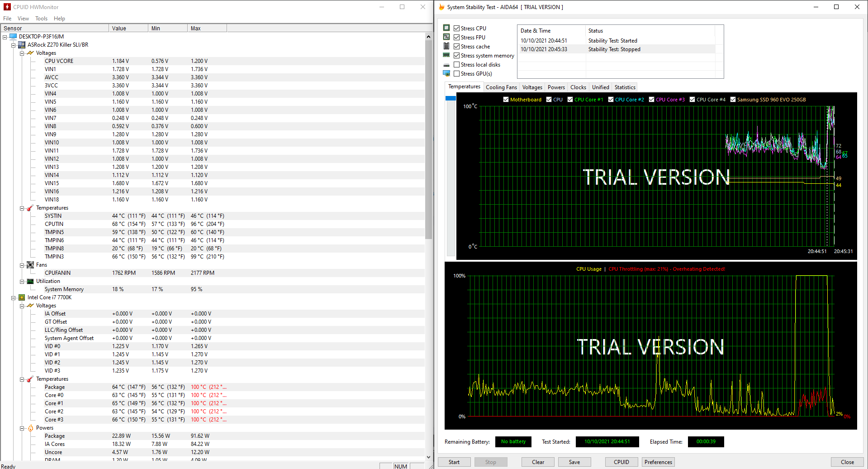
Task: Click the Stress CPU chip icon
Action: (x=446, y=28)
